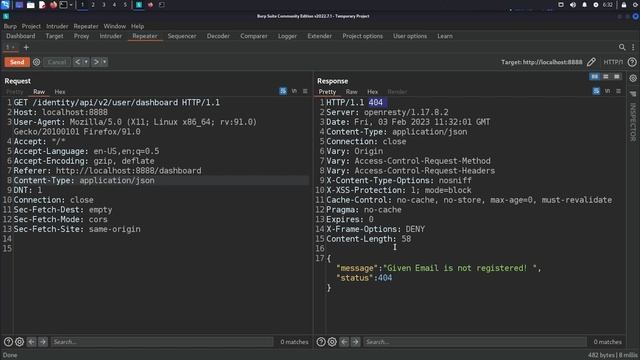Select top-bottom layout view
This screenshot has height=360, width=640.
click(x=606, y=77)
